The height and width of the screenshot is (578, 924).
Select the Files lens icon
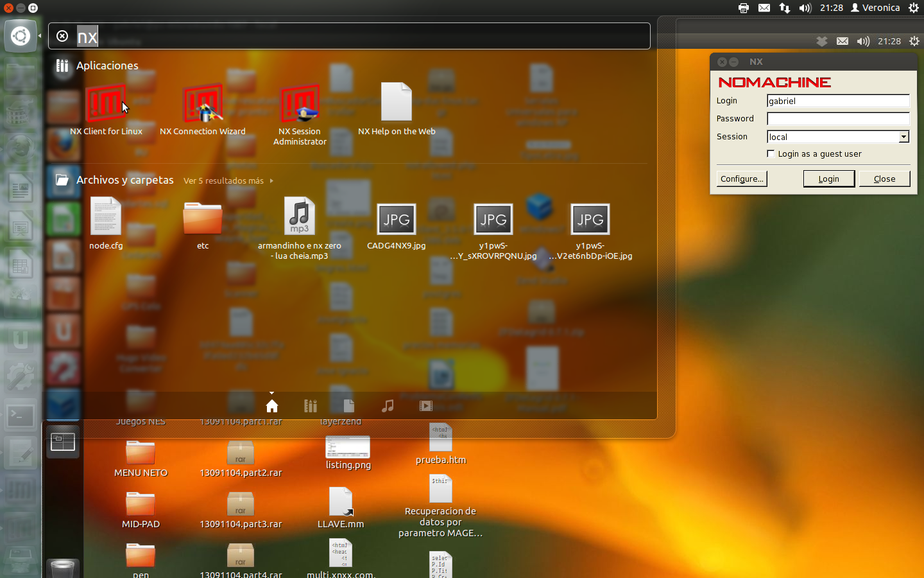pyautogui.click(x=348, y=406)
